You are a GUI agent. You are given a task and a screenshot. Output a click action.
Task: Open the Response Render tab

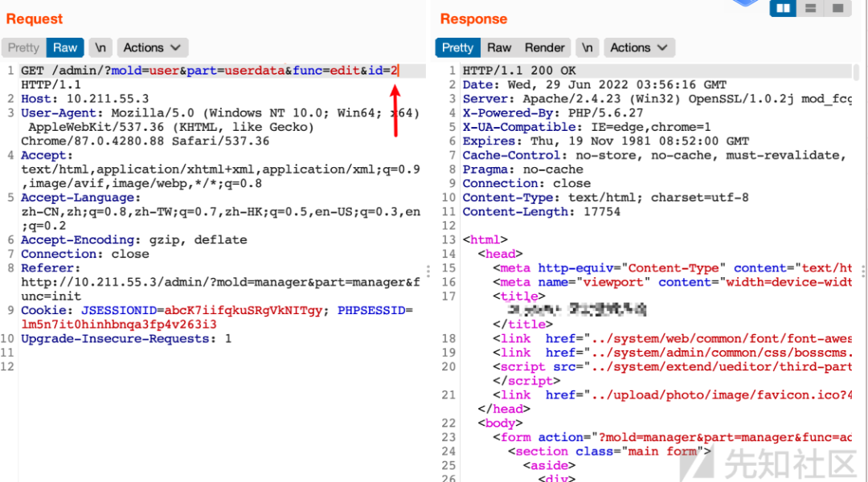click(x=545, y=47)
